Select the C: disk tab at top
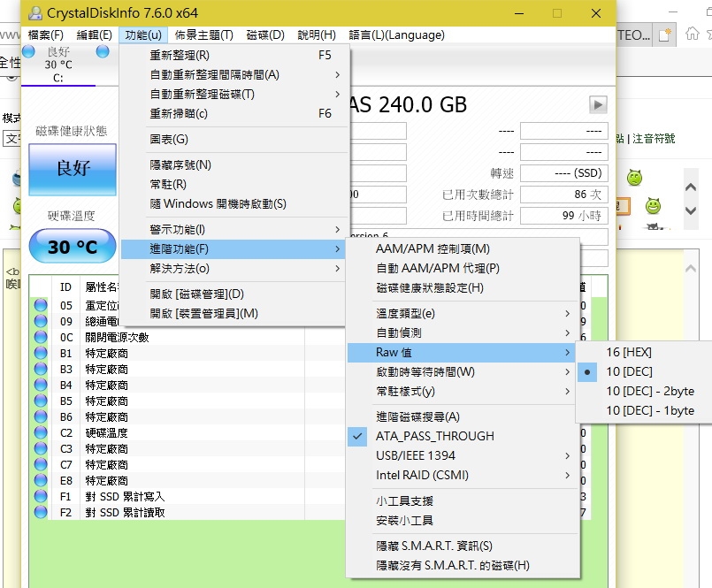The image size is (712, 588). pos(58,65)
